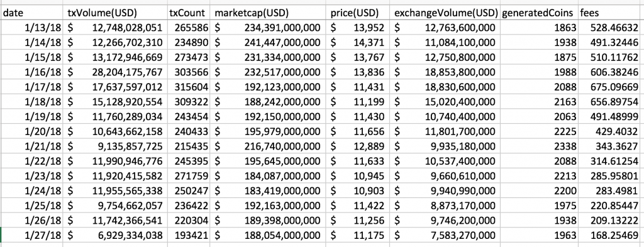
Task: Click fees cell 168.25469
Action: 611,236
